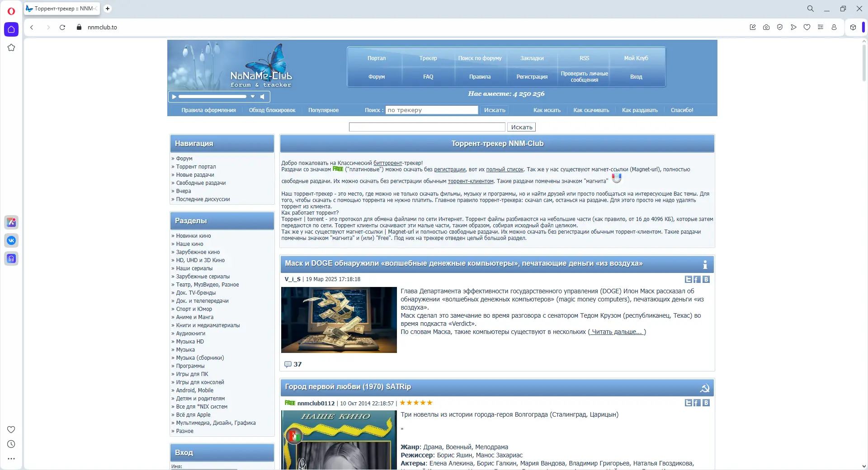Open Город первой любви poster thumbnail
Screen dimensions: 868x470
click(x=339, y=440)
